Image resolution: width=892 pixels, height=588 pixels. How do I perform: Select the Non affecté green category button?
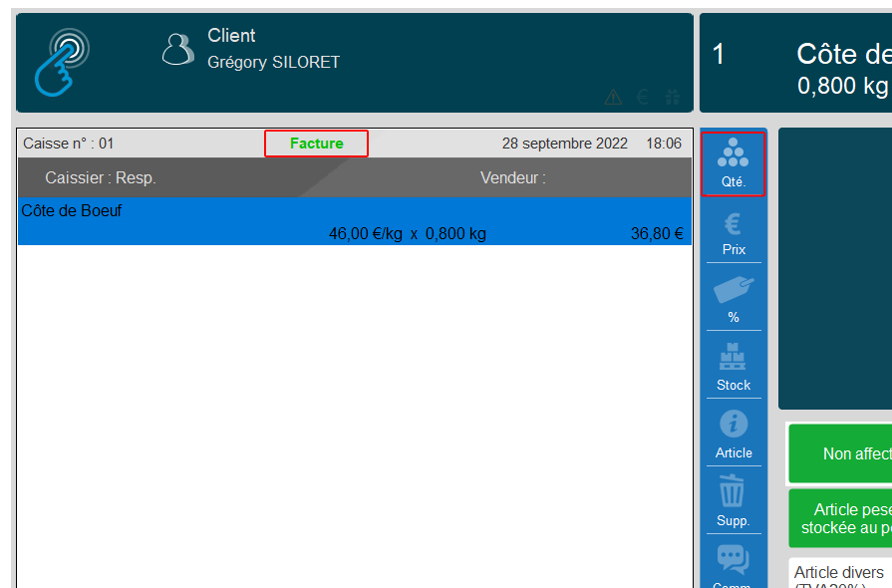(x=840, y=453)
